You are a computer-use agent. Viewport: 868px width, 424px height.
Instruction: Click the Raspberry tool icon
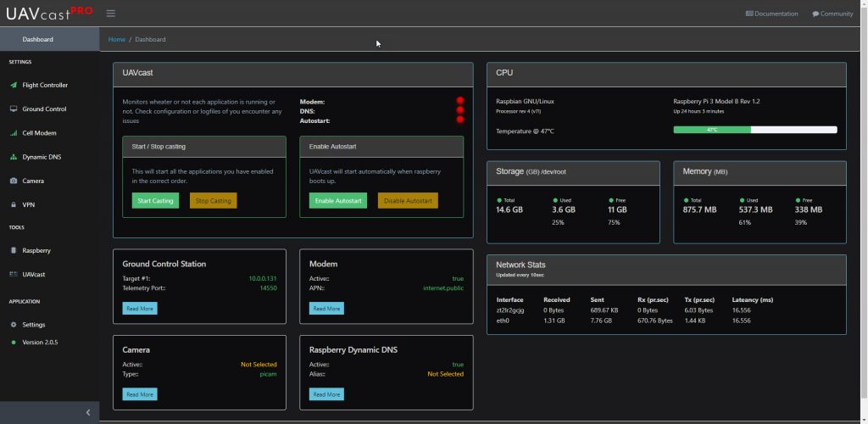tap(14, 250)
